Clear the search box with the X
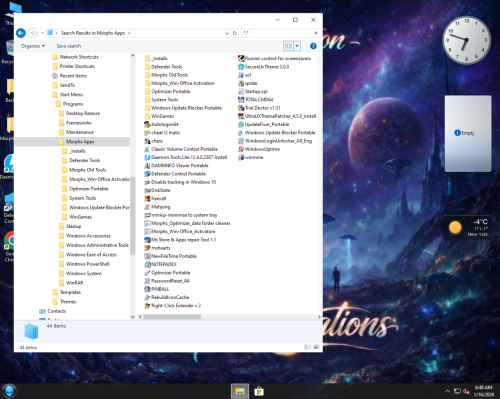The width and height of the screenshot is (500, 399). coord(316,33)
